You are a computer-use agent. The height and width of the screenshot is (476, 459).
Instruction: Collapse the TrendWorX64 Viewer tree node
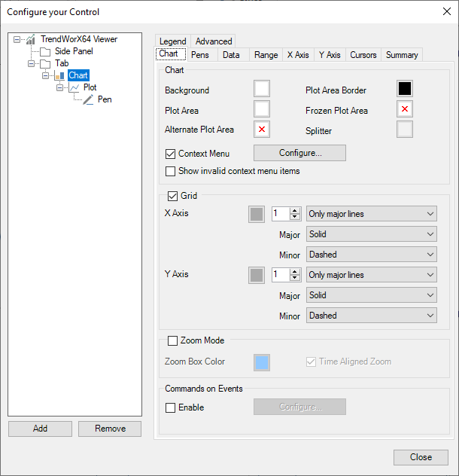pos(17,39)
